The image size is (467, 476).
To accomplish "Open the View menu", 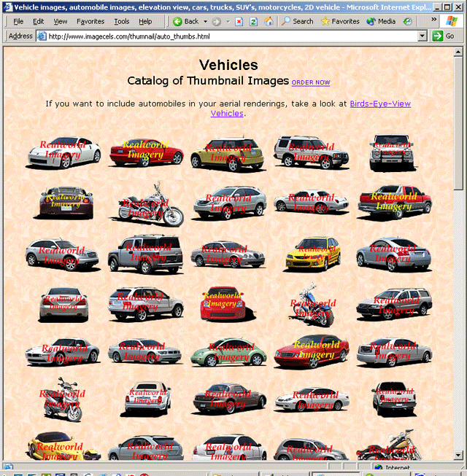I will [60, 22].
